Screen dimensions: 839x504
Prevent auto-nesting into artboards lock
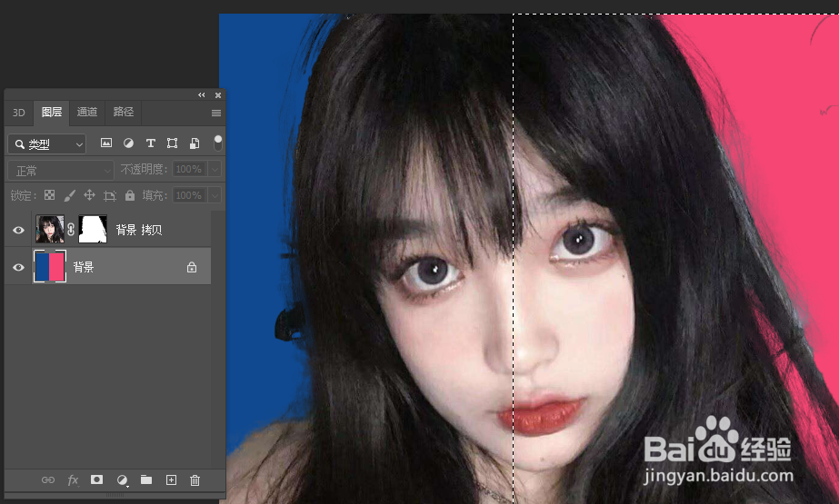[110, 195]
